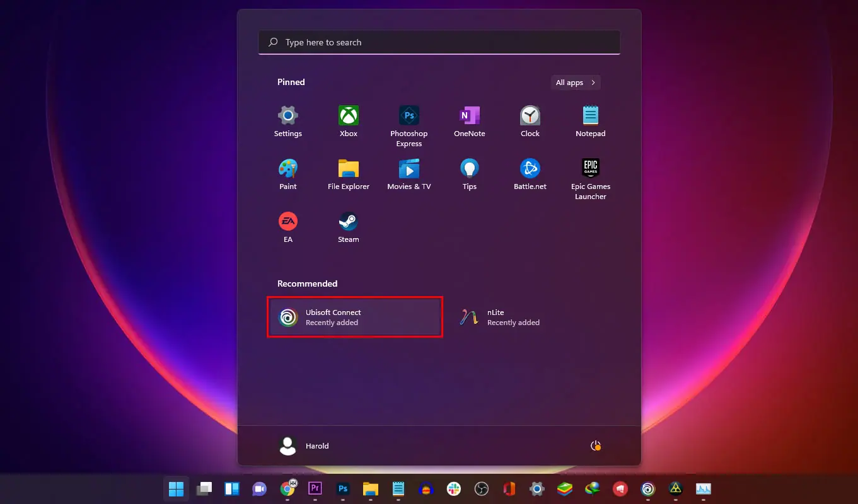
Task: Open Task View from the taskbar
Action: (204, 488)
